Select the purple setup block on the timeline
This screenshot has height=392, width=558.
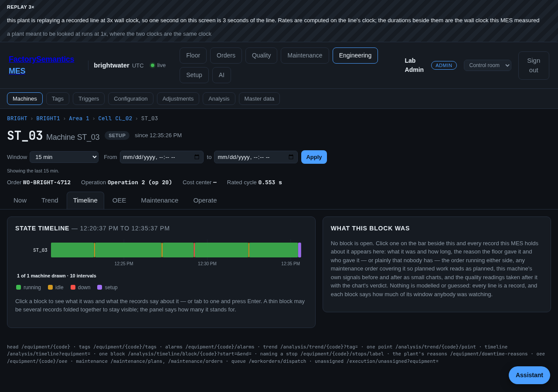coord(299,250)
